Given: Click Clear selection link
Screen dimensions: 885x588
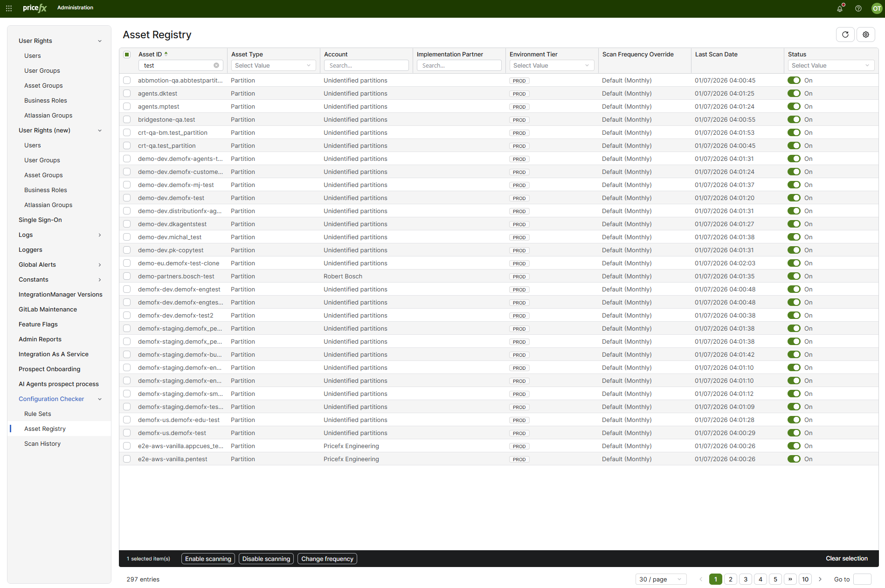Looking at the screenshot, I should (847, 558).
